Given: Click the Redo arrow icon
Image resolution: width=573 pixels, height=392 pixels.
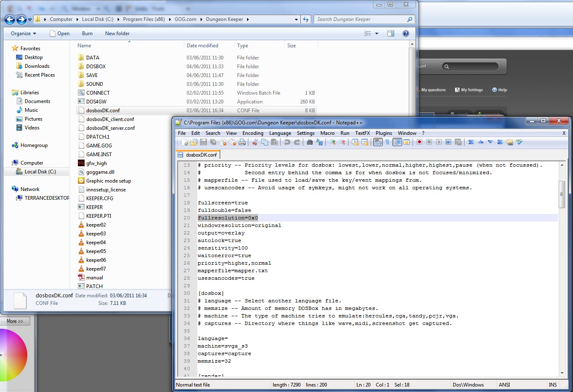Looking at the screenshot, I should pyautogui.click(x=297, y=142).
